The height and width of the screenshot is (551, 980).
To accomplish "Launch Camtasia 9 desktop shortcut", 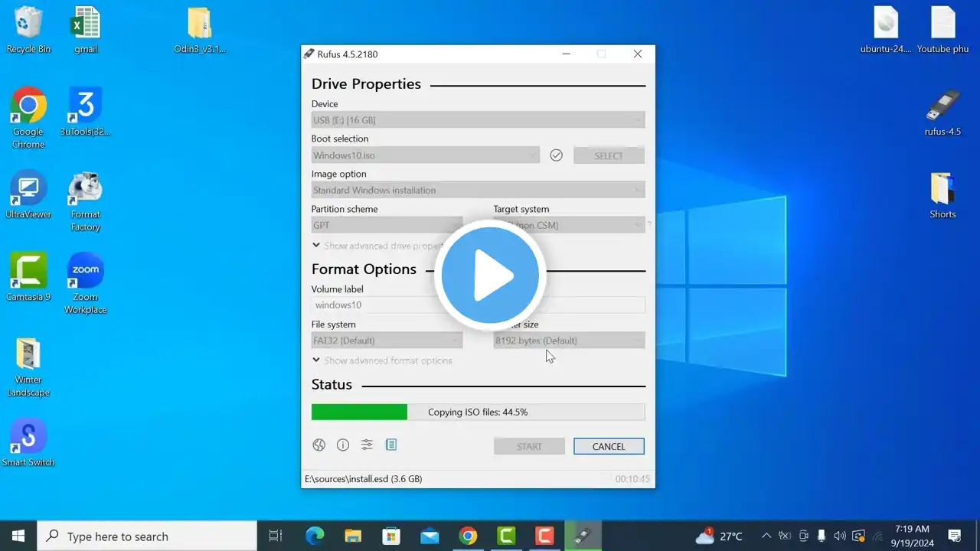I will click(x=28, y=278).
